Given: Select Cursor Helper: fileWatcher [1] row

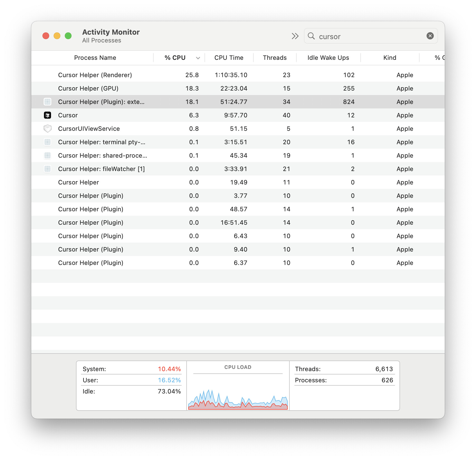Looking at the screenshot, I should tap(238, 169).
